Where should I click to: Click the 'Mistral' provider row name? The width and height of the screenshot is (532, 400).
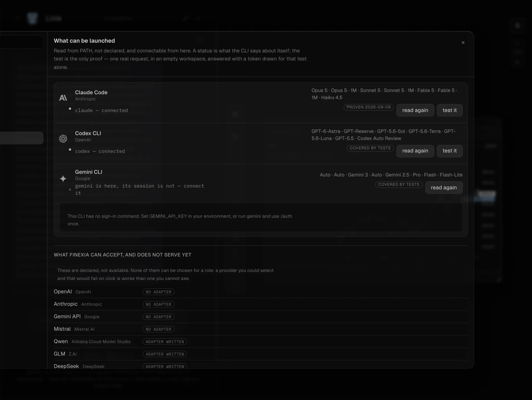click(x=62, y=329)
